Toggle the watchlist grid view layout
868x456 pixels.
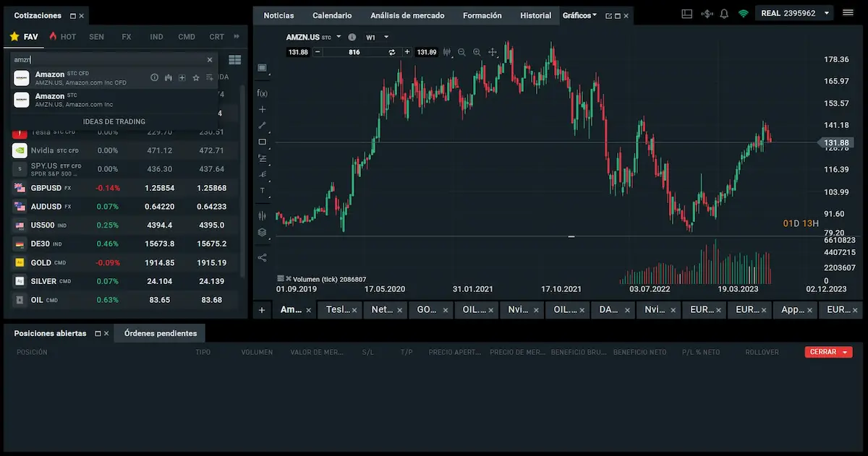(234, 60)
